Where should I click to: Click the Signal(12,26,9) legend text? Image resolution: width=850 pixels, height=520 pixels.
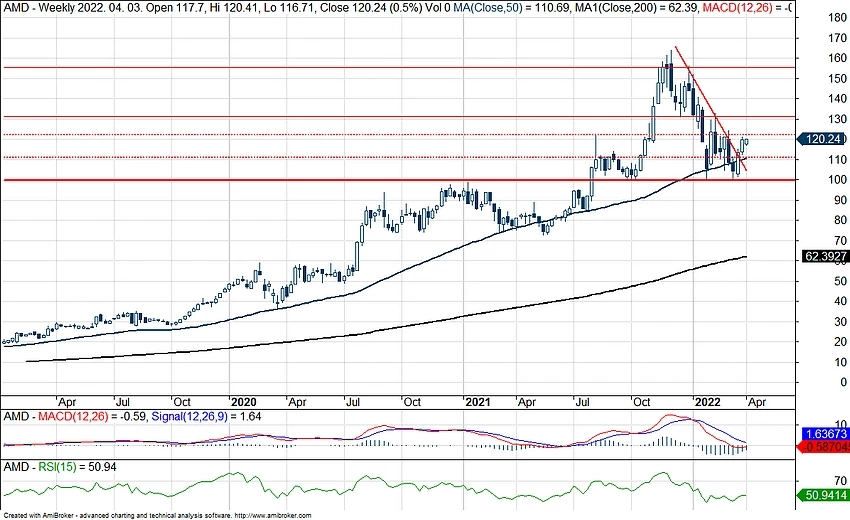click(206, 416)
